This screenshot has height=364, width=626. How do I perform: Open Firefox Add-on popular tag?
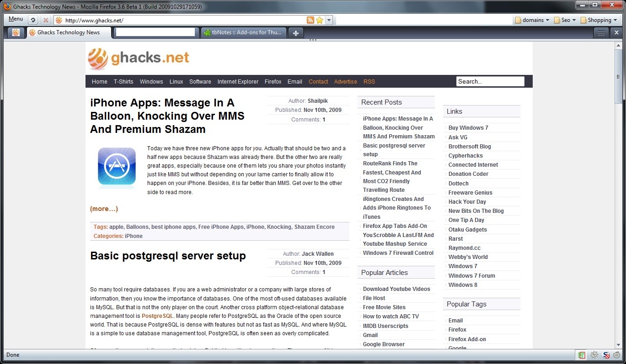467,339
